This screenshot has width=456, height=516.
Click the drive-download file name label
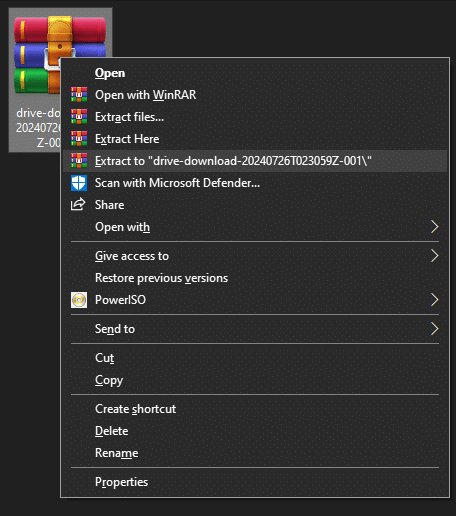point(38,128)
